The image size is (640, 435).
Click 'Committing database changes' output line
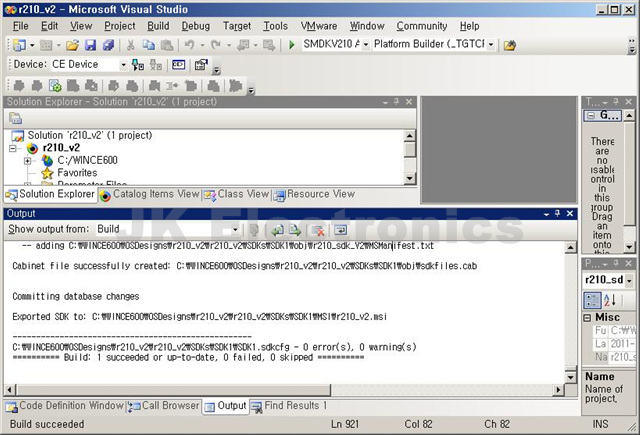point(76,296)
